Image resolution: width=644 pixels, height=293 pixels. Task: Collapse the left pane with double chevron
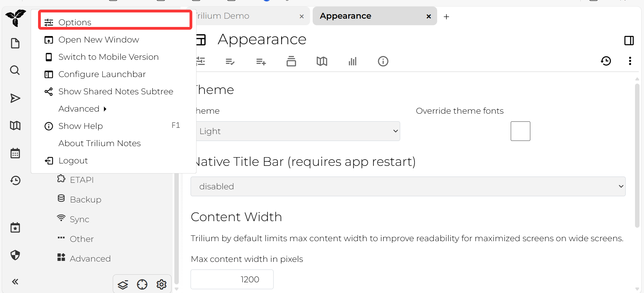(15, 282)
